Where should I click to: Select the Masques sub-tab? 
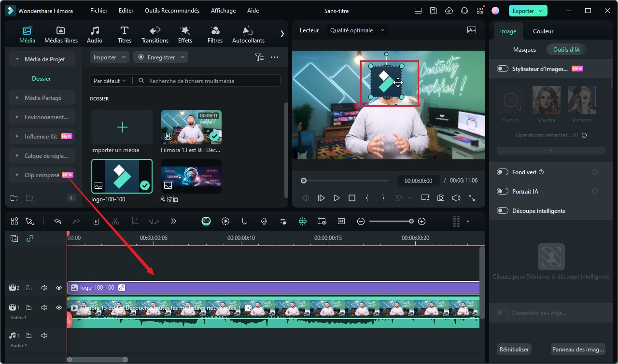pos(524,49)
